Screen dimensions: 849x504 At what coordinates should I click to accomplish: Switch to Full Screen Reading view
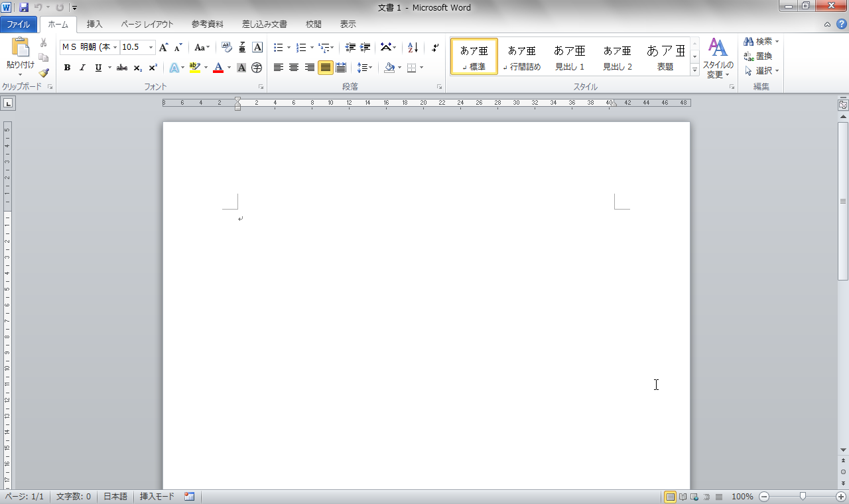tap(683, 496)
